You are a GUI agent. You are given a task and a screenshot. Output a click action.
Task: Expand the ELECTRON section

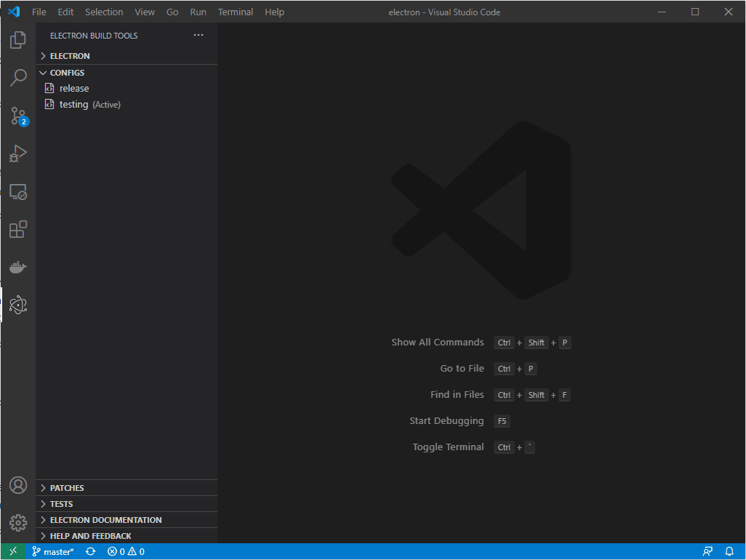[x=70, y=55]
